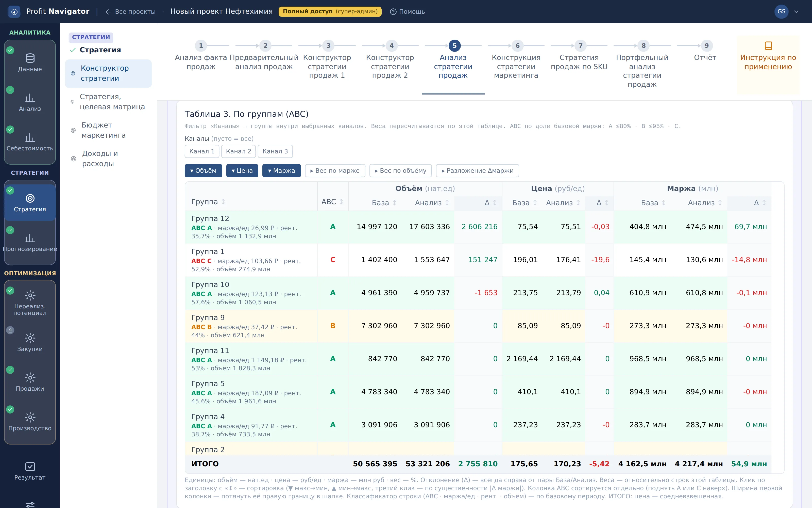This screenshot has height=508, width=812.
Task: Open the Производство optimization icon
Action: 30,417
